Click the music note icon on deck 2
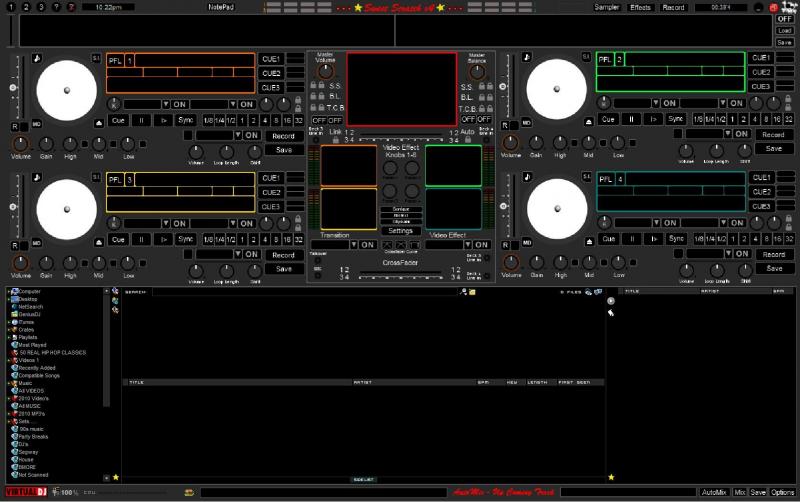 527,57
